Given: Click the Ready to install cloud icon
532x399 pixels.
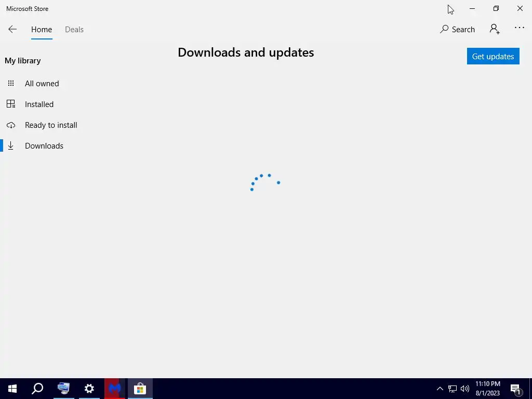Looking at the screenshot, I should coord(11,125).
